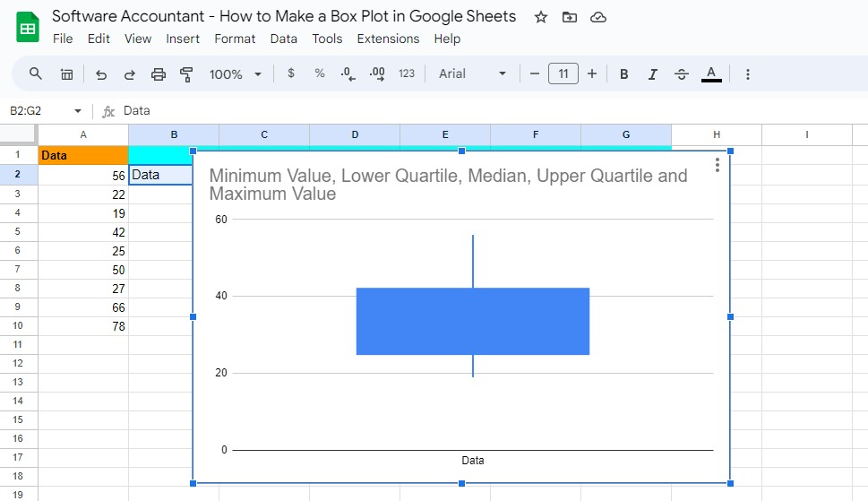Click the select-all corner box
This screenshot has height=501, width=868.
pos(18,134)
